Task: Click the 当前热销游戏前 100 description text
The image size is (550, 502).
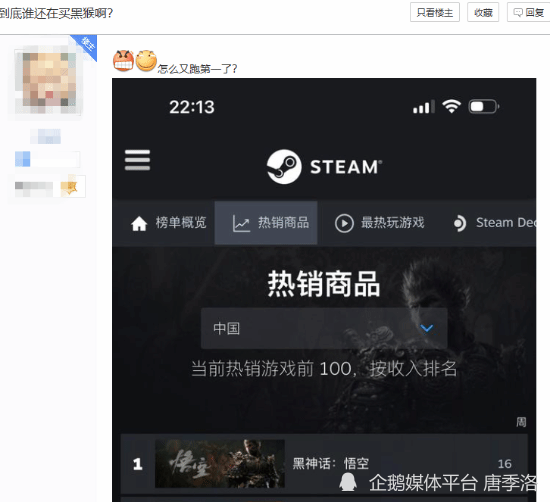Action: click(x=324, y=369)
